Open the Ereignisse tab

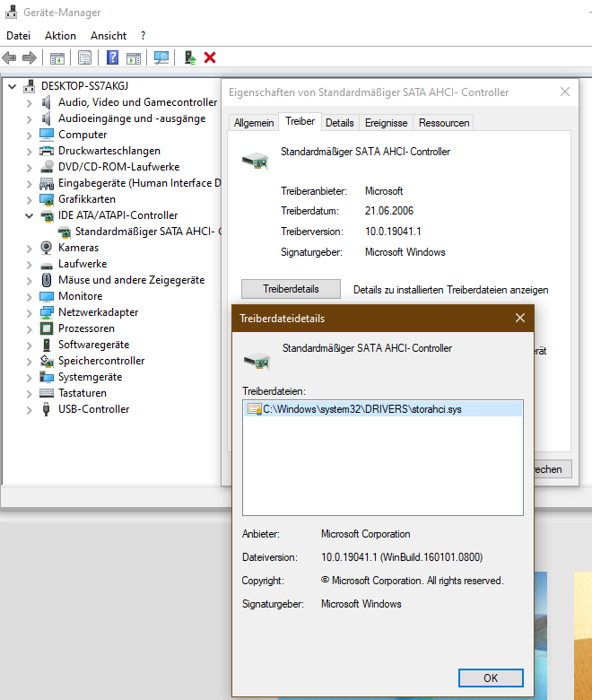[386, 123]
